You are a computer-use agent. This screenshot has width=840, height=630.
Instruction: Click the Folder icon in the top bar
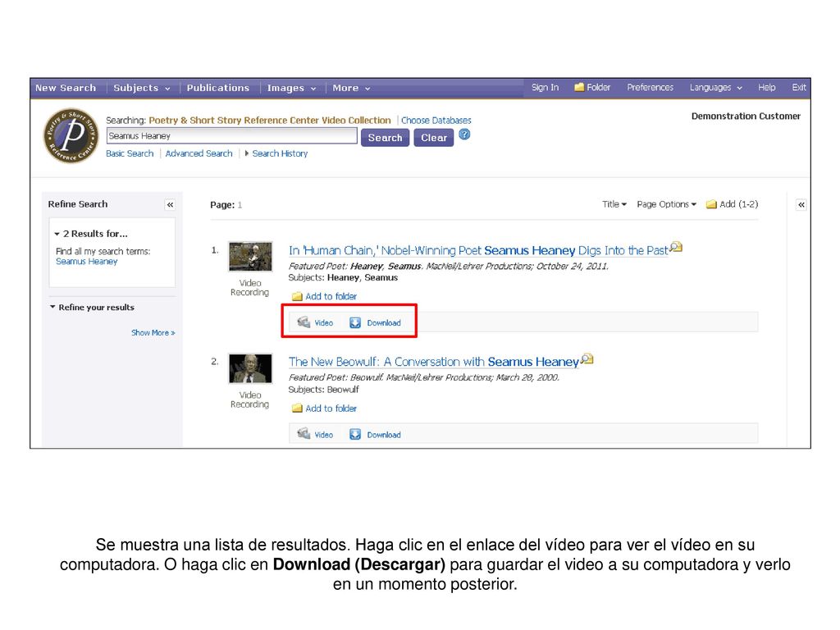(x=578, y=87)
